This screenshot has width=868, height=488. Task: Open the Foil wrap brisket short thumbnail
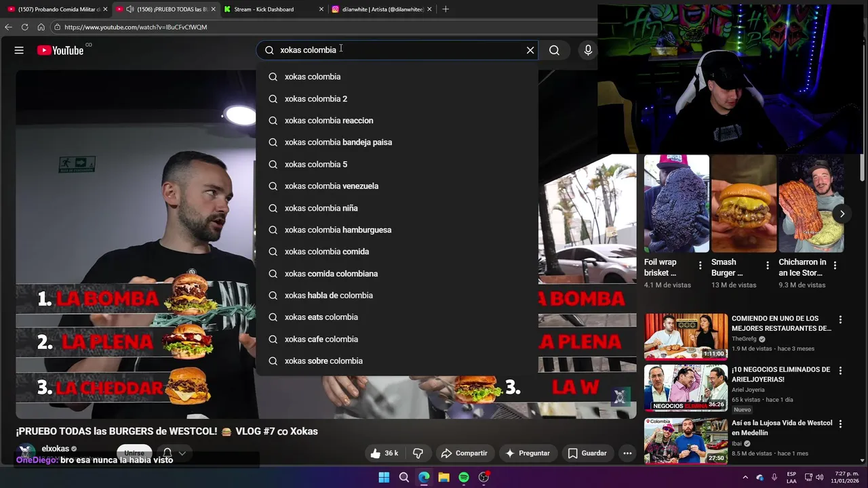click(677, 203)
